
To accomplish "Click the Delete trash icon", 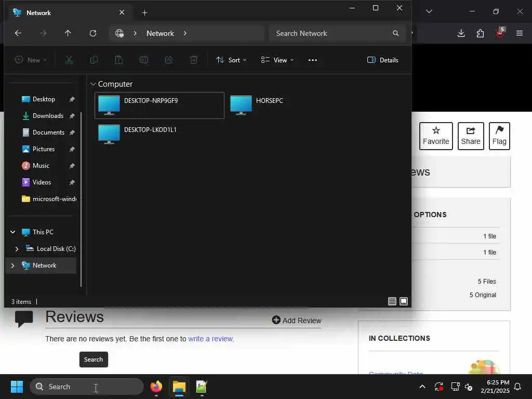I will [x=194, y=60].
